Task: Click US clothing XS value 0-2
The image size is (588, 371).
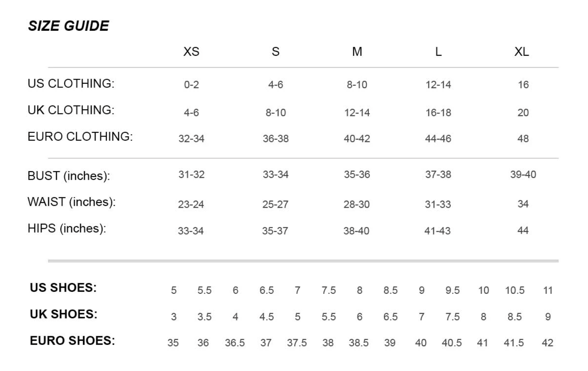Action: pyautogui.click(x=191, y=85)
